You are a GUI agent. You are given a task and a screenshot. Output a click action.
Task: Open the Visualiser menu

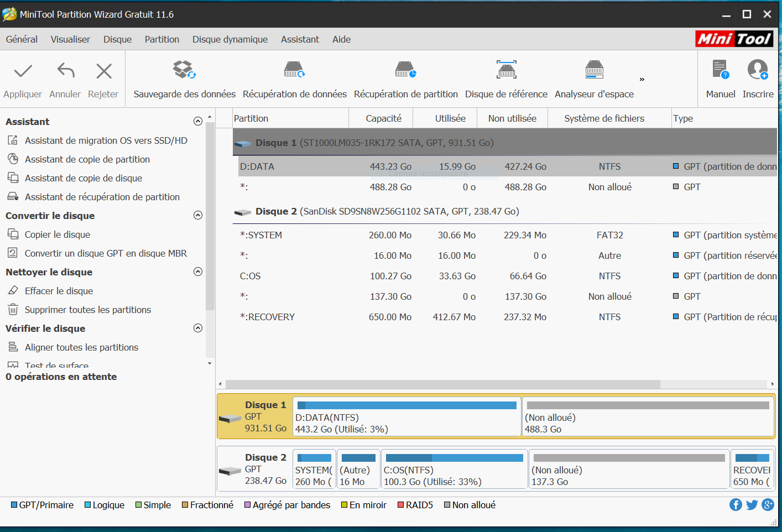[70, 39]
